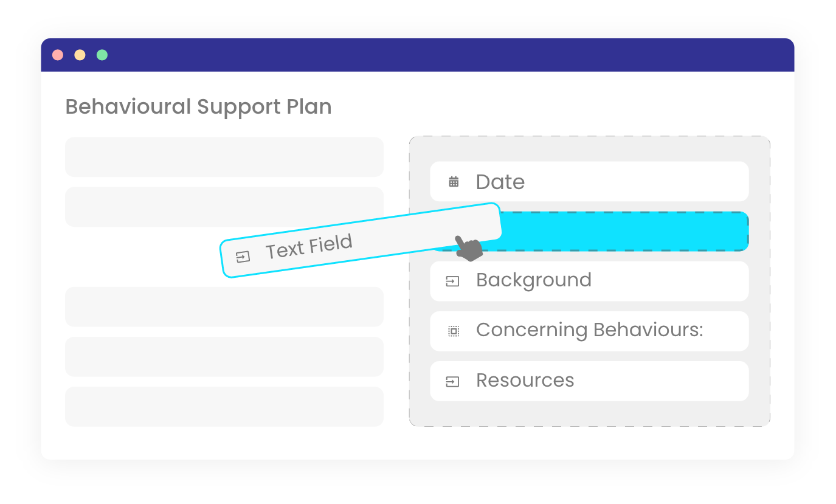Click the "Text Field" label on dragged card
The image size is (836, 504).
[x=309, y=246]
